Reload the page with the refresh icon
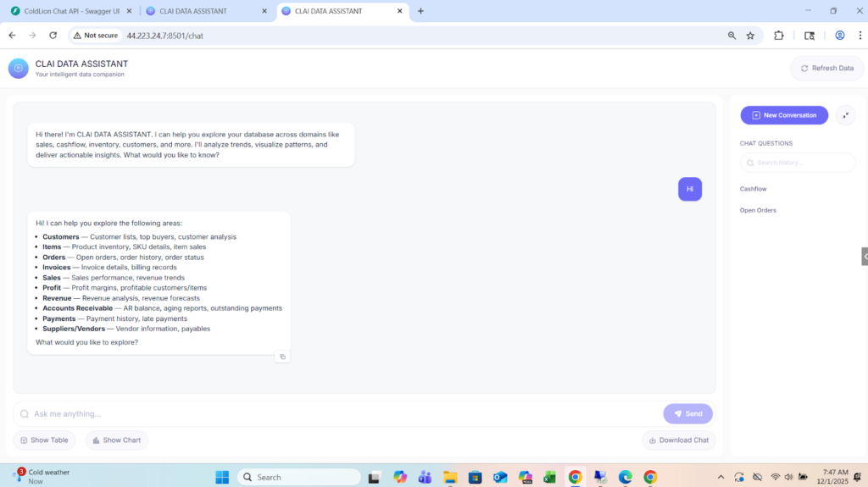 click(53, 36)
